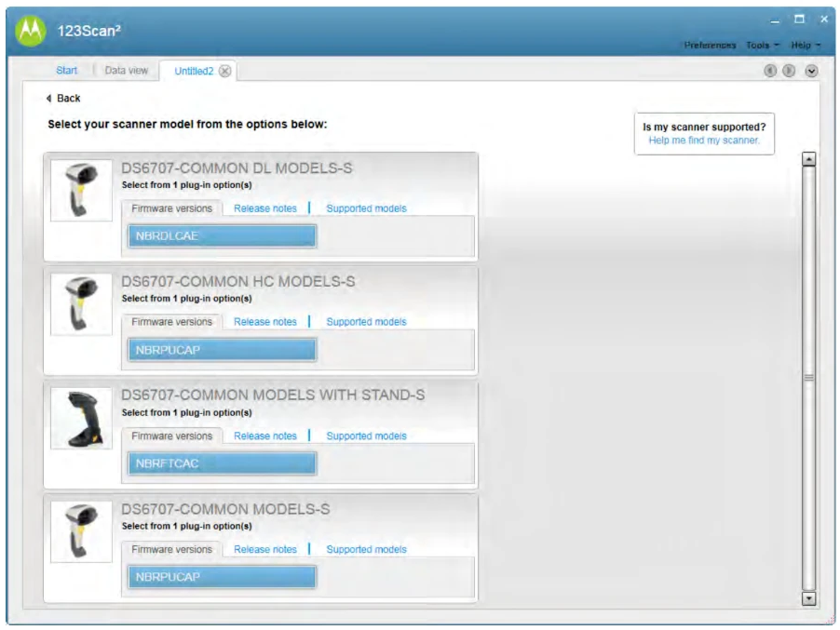Viewport: 840px width, 630px height.
Task: Open the Start tab
Action: click(66, 70)
